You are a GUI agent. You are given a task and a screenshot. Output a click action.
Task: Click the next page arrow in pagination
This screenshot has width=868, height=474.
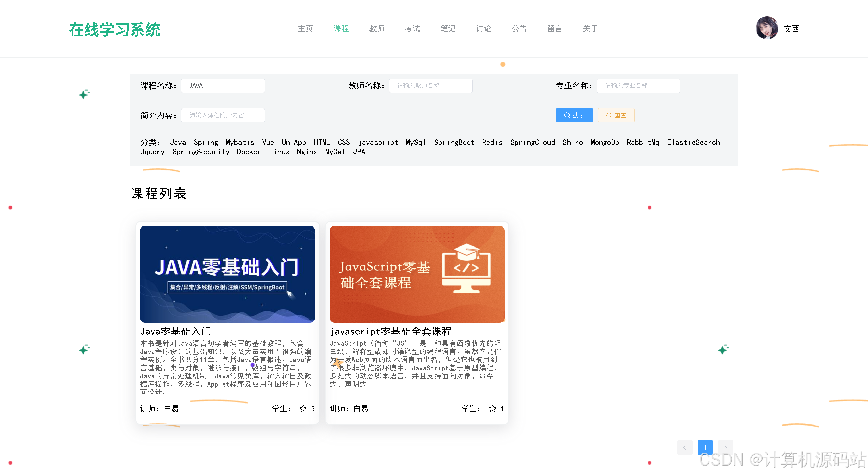click(x=726, y=447)
